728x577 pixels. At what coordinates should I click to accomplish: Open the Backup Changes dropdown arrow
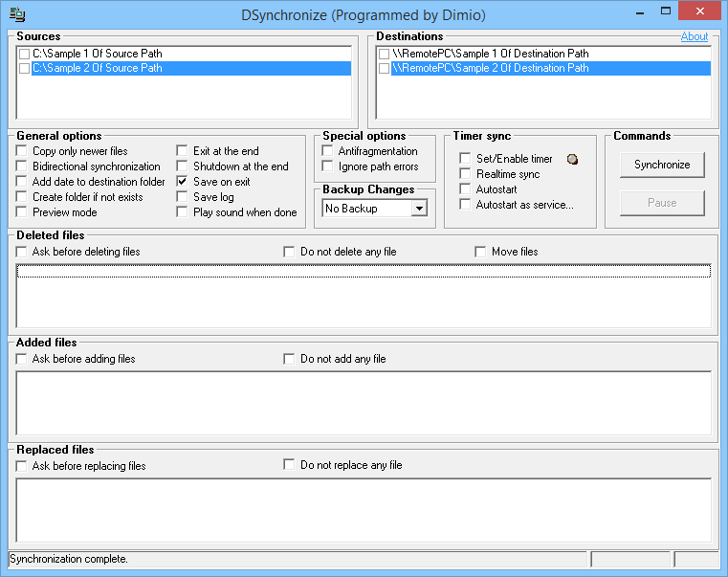(x=419, y=209)
